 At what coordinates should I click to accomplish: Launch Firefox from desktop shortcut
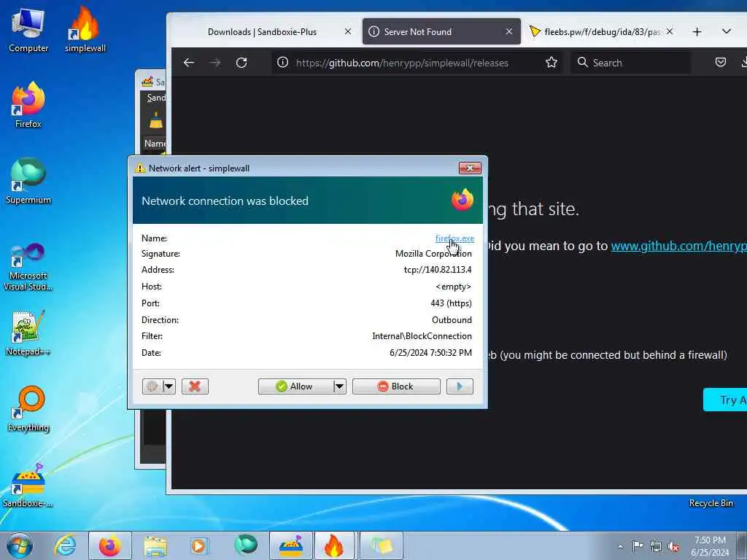point(28,105)
